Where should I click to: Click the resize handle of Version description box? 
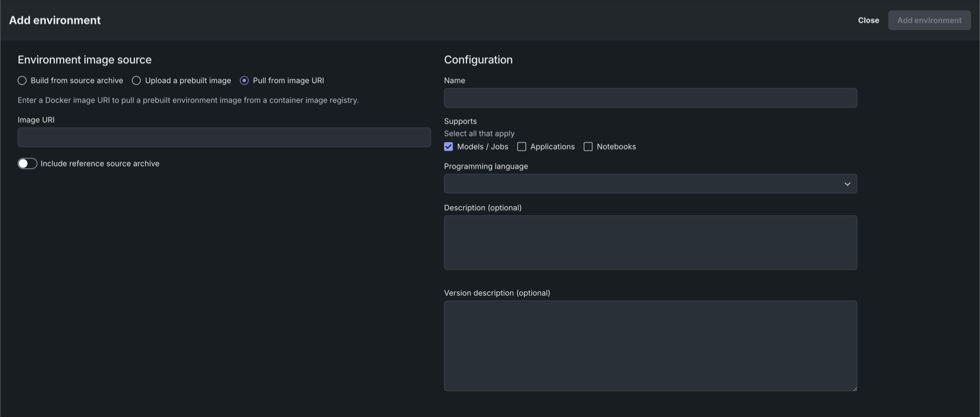854,388
